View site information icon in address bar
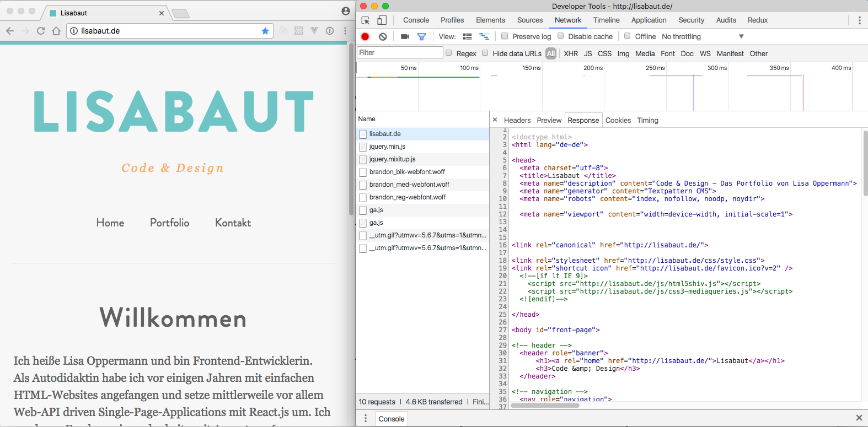 click(74, 31)
